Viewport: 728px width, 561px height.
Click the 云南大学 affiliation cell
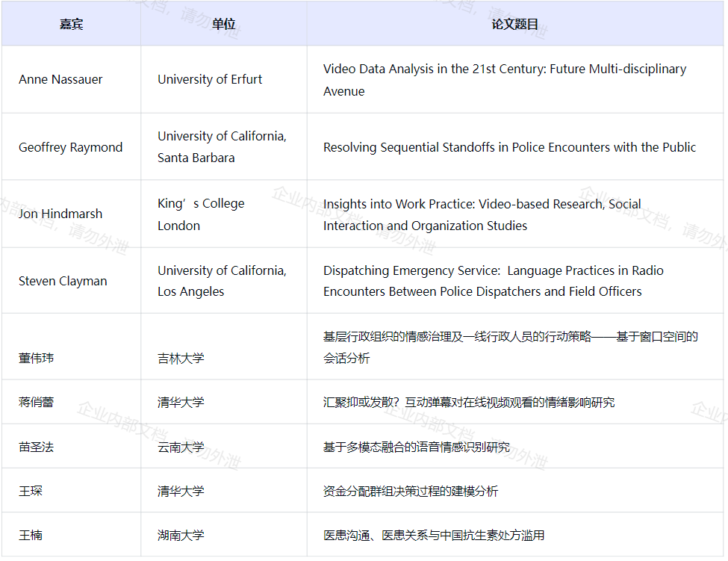point(181,447)
